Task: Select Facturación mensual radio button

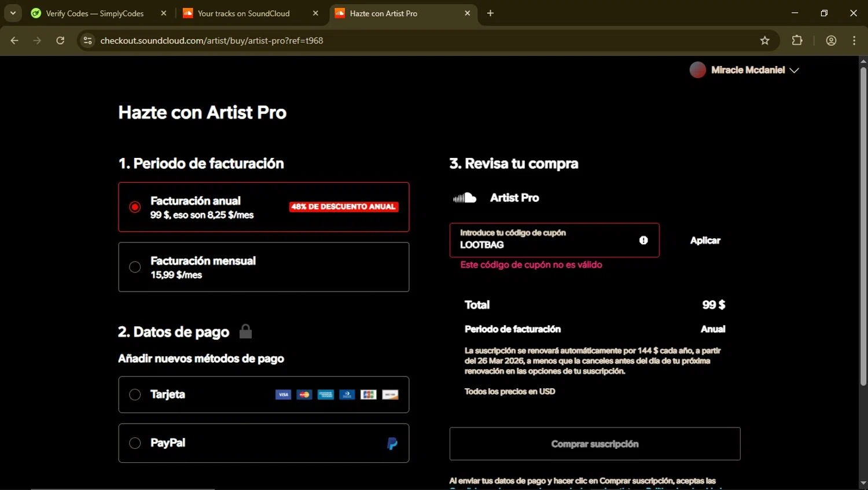Action: pos(135,267)
